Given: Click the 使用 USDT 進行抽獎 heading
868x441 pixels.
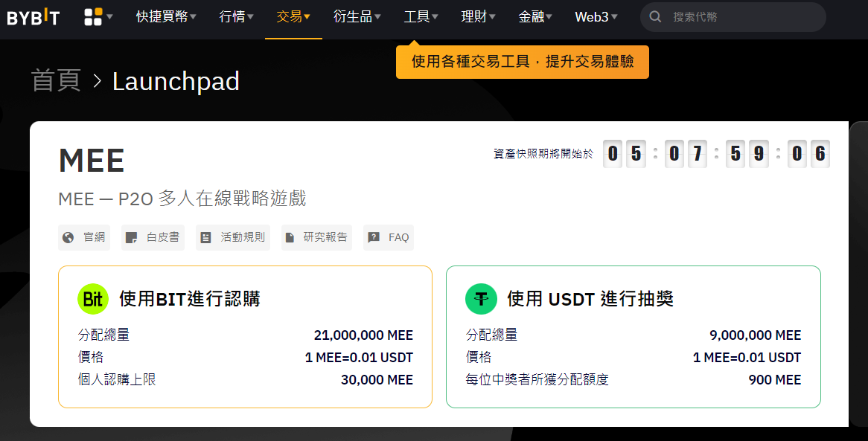Looking at the screenshot, I should 590,299.
